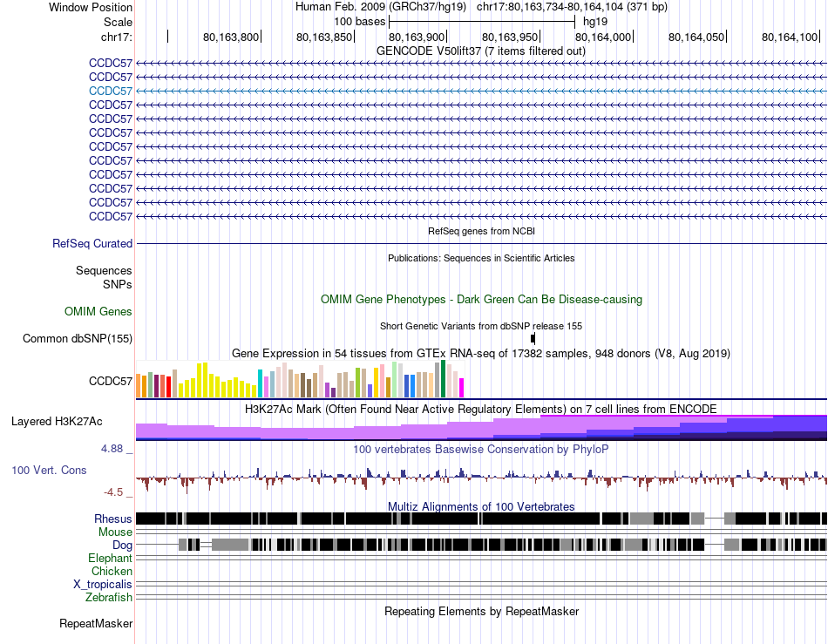Click Publications: Sequences in Scientific Articles title
The width and height of the screenshot is (828, 644).
pos(481,258)
